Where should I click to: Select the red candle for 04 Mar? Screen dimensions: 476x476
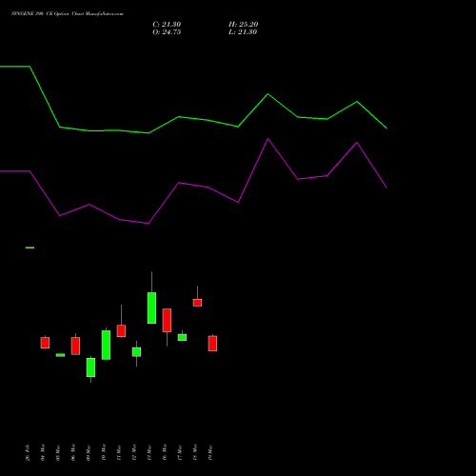click(x=45, y=343)
